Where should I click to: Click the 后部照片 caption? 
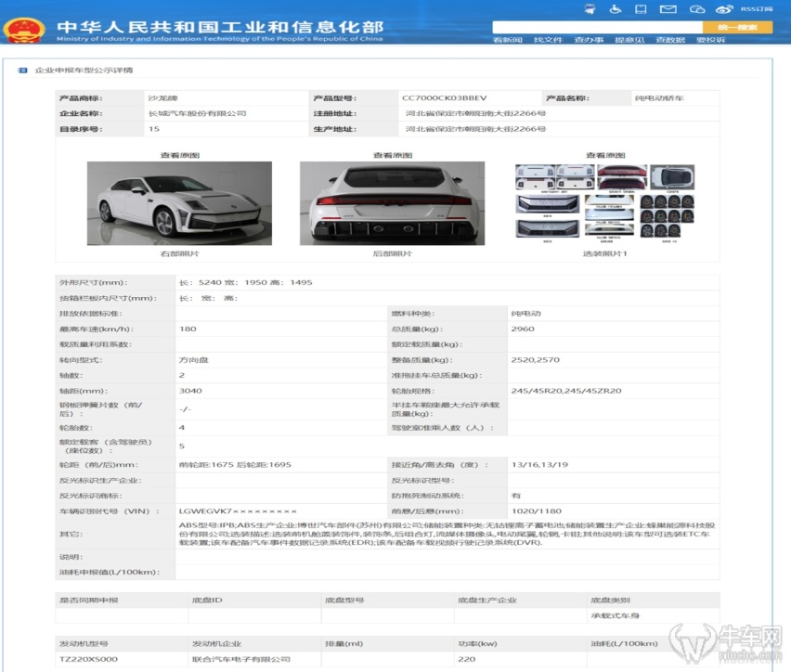[393, 253]
